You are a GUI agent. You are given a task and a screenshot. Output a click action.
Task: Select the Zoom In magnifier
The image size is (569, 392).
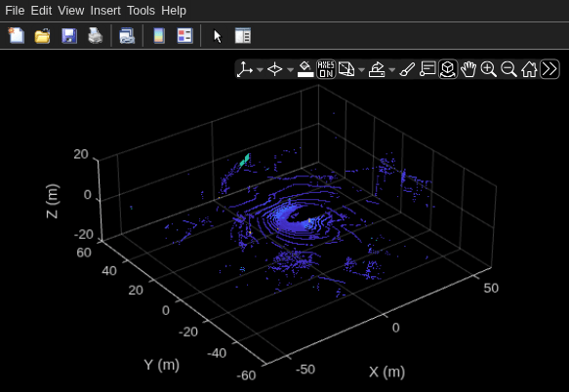(488, 69)
